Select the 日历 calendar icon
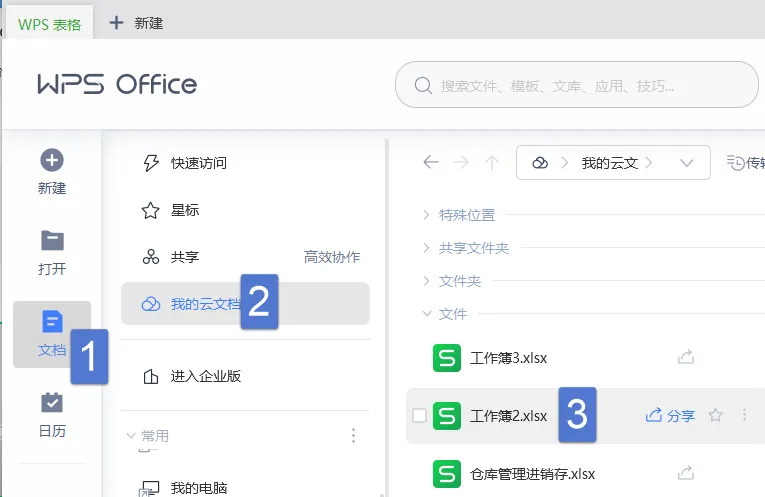The image size is (765, 497). pyautogui.click(x=52, y=402)
